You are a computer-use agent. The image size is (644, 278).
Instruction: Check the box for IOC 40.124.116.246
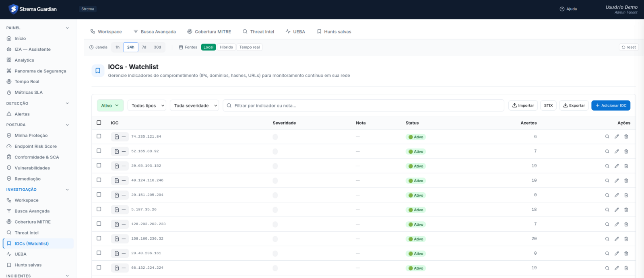coord(99,180)
